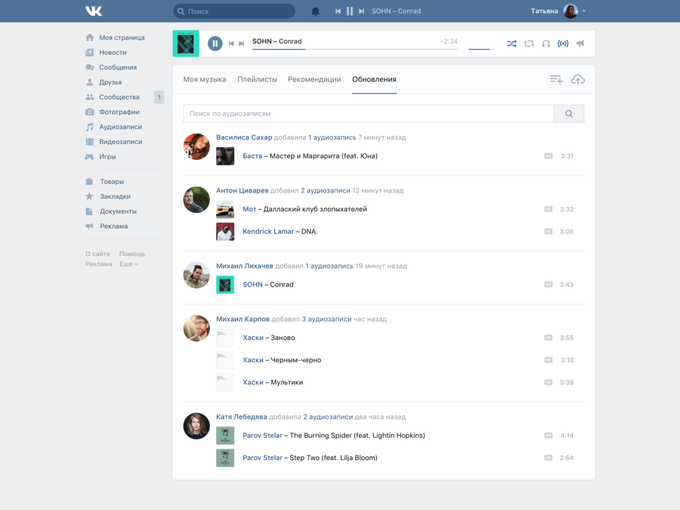Go to next track in audio player
This screenshot has width=680, height=510.
(x=242, y=43)
